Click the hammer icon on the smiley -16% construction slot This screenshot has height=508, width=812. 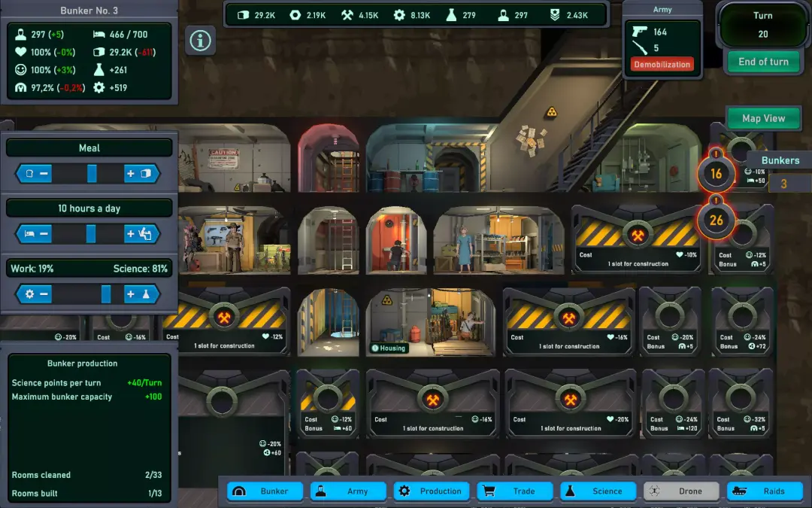tap(432, 400)
